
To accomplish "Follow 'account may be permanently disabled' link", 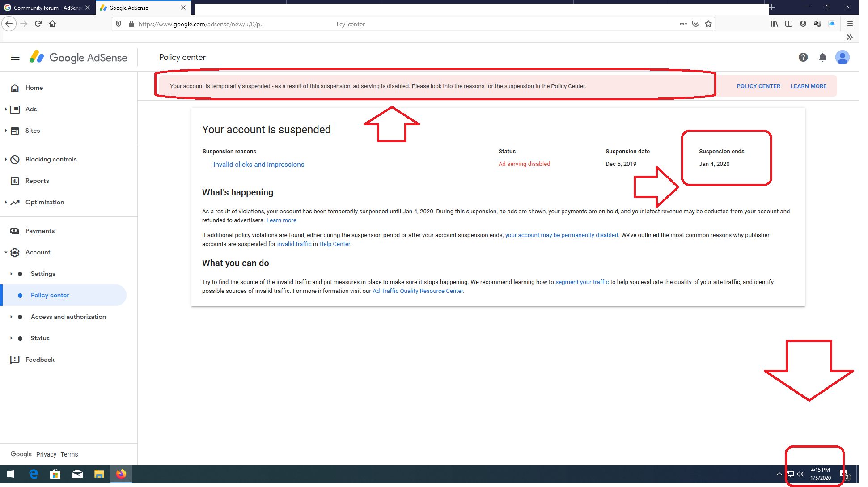I will click(x=562, y=235).
